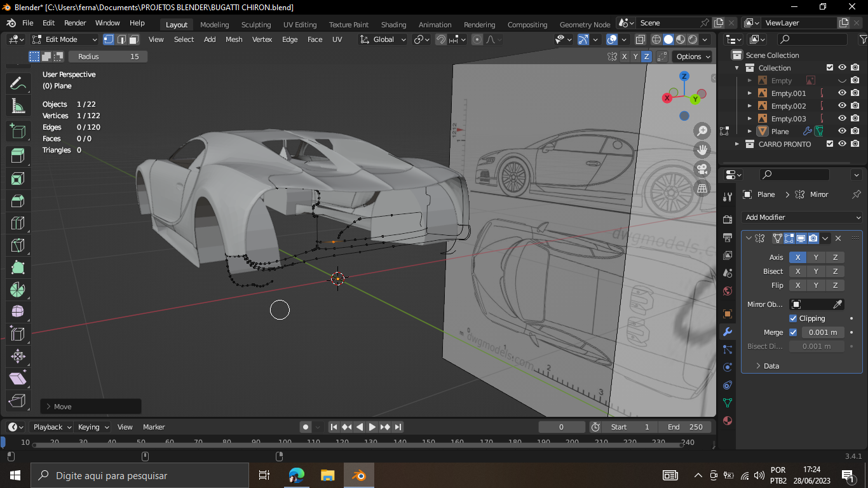Select the Measure tool
The image size is (868, 488).
point(18,105)
